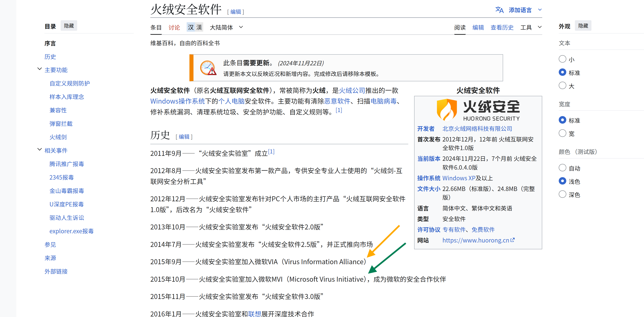Jump to 外部链接 in contents
Image resolution: width=644 pixels, height=317 pixels.
tap(56, 271)
